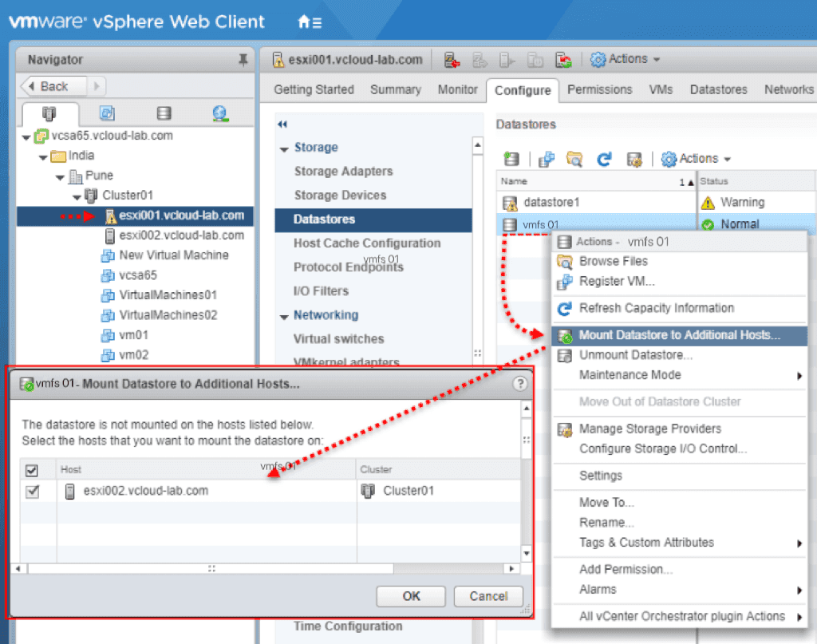Viewport: 817px width, 644px height.
Task: Open Settings from datastore context menu
Action: (x=680, y=476)
